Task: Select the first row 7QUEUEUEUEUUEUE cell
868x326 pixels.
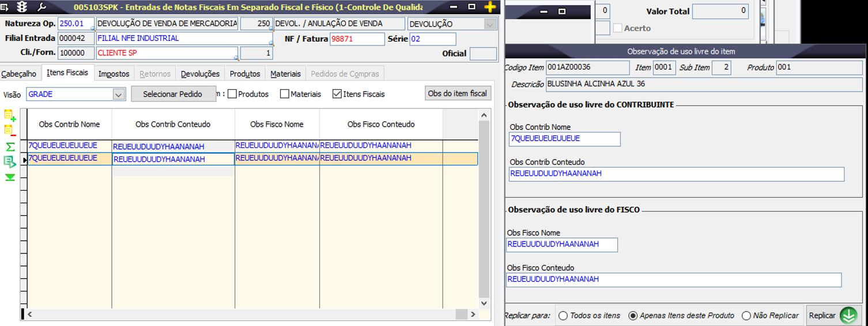Action: [x=70, y=146]
